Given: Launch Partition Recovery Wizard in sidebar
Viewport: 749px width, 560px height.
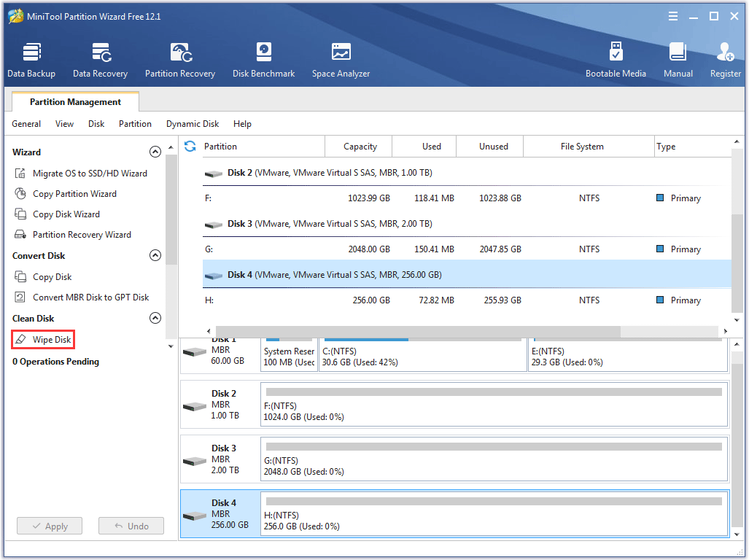Looking at the screenshot, I should (73, 235).
